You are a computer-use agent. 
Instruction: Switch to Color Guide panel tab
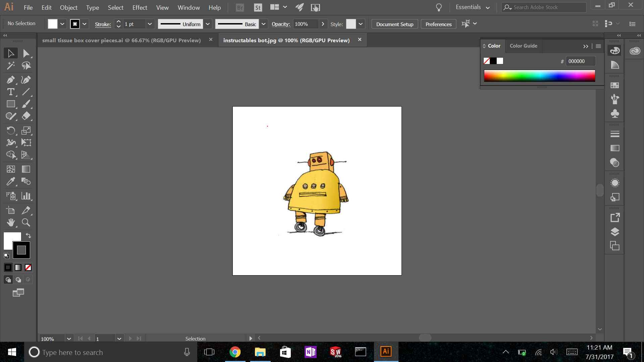tap(523, 46)
